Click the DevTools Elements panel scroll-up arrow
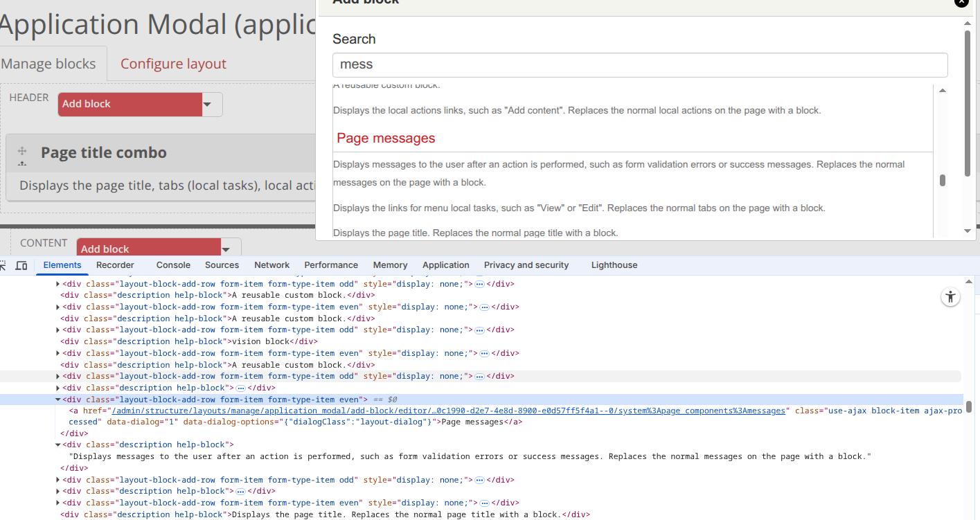This screenshot has height=520, width=980. 969,282
